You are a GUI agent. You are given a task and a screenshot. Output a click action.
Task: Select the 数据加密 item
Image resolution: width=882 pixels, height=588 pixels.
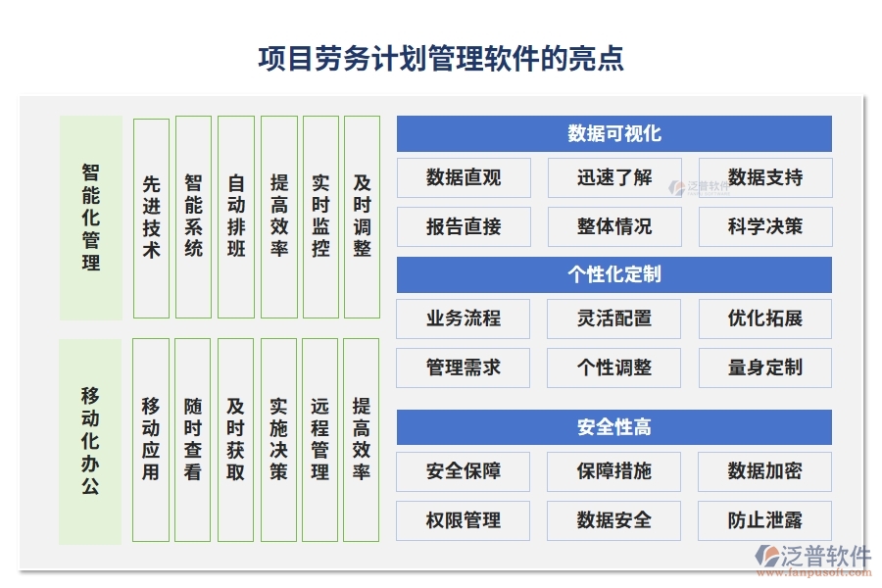coord(764,471)
